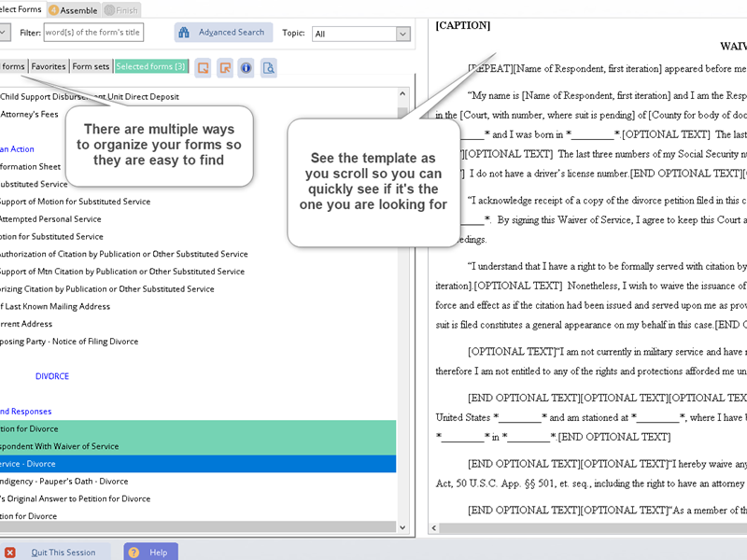Show the Selected forms tab
Viewport: 747px width, 560px height.
[151, 66]
